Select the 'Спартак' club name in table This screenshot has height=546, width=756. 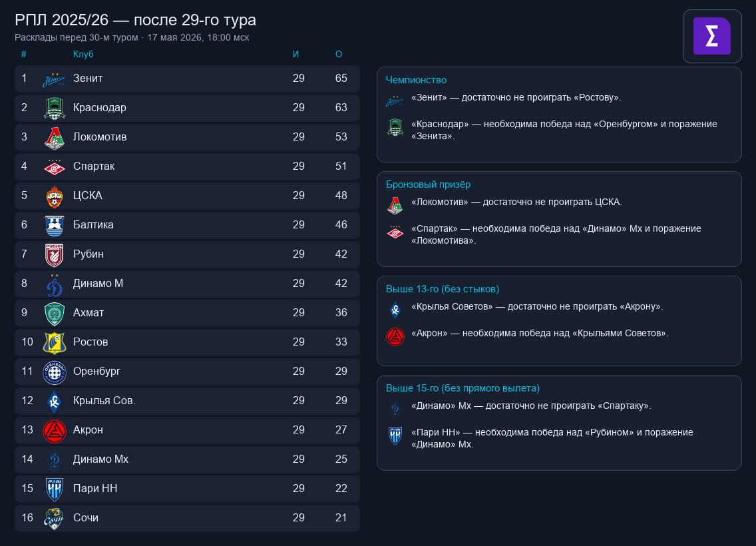94,166
